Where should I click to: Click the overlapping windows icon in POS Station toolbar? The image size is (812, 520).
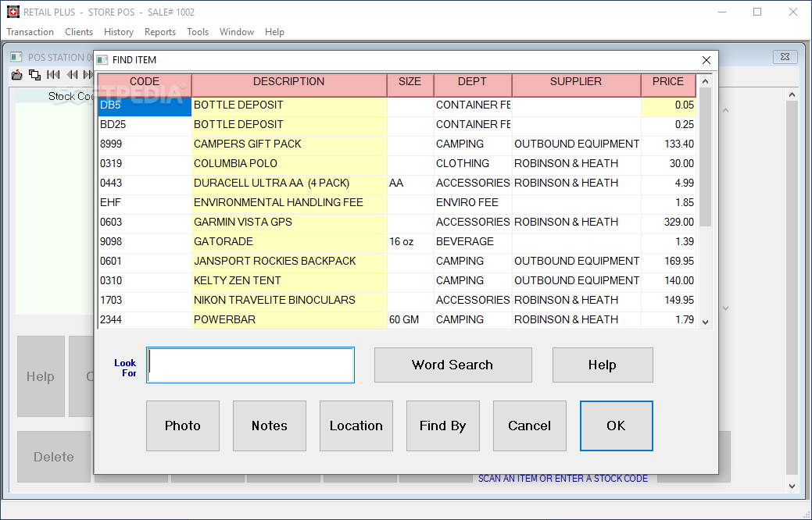pos(34,75)
